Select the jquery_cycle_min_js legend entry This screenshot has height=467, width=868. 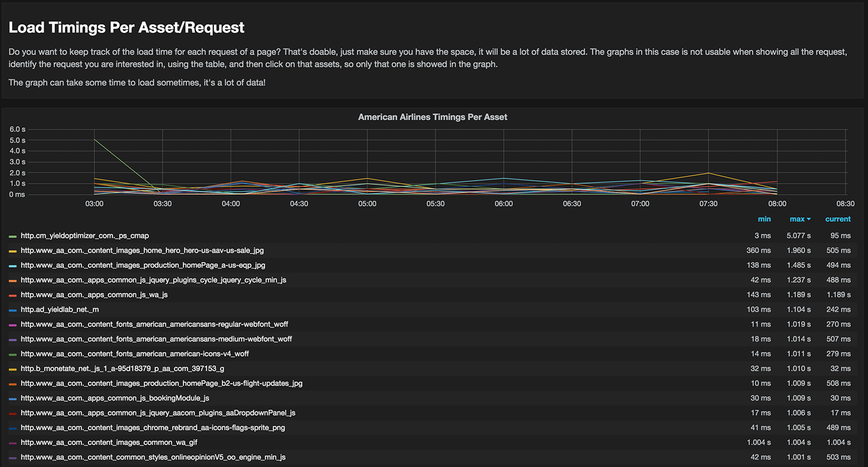pyautogui.click(x=153, y=280)
